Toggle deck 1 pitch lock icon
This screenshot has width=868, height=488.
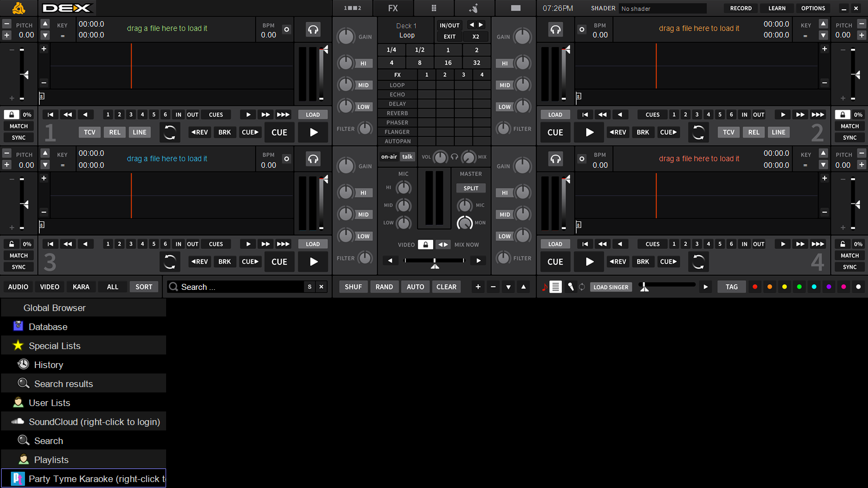(11, 115)
